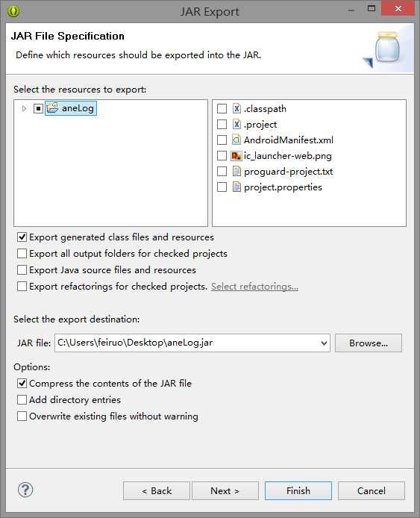Uncheck Export generated class files and resources

click(x=22, y=237)
